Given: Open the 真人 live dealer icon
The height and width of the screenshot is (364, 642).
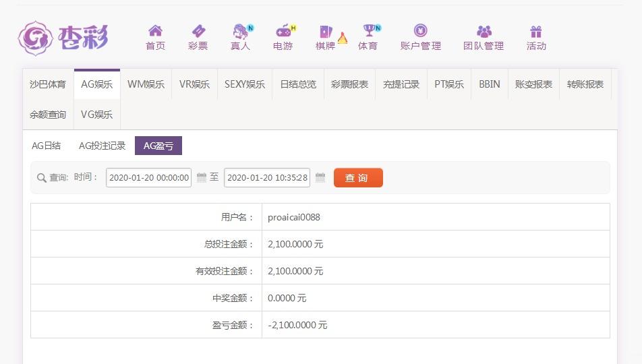Looking at the screenshot, I should 241,31.
